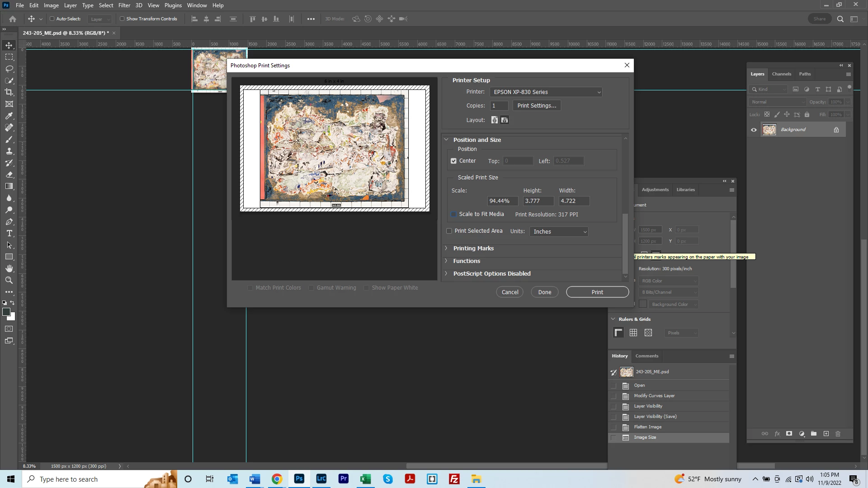This screenshot has height=488, width=868.
Task: Switch to the Channels tab
Action: coord(781,74)
